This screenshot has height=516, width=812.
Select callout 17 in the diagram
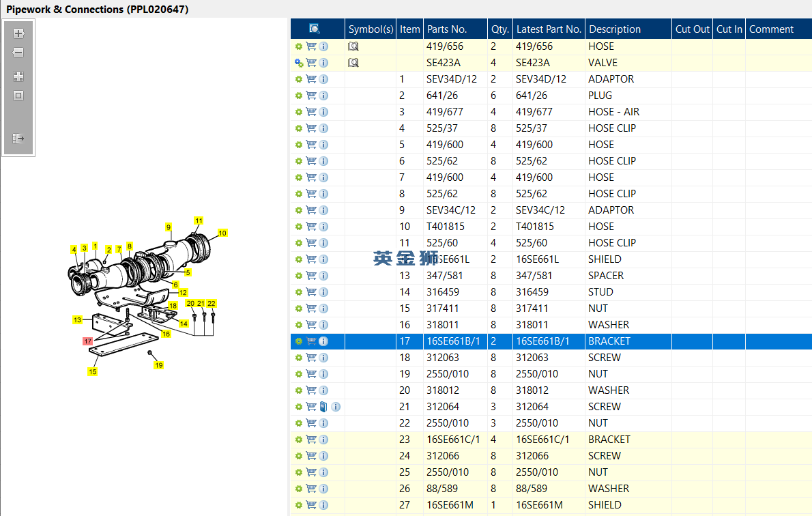click(x=87, y=341)
